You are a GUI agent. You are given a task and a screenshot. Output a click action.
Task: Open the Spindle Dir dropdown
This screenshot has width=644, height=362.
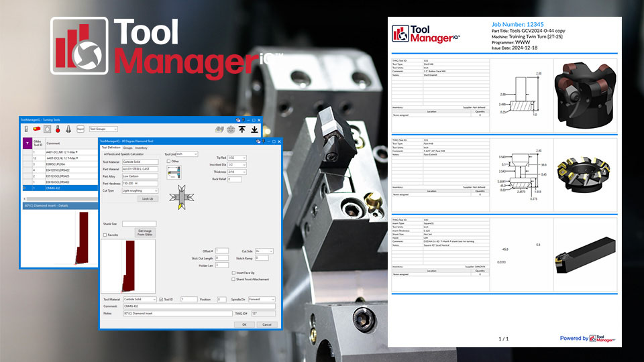[x=262, y=299]
